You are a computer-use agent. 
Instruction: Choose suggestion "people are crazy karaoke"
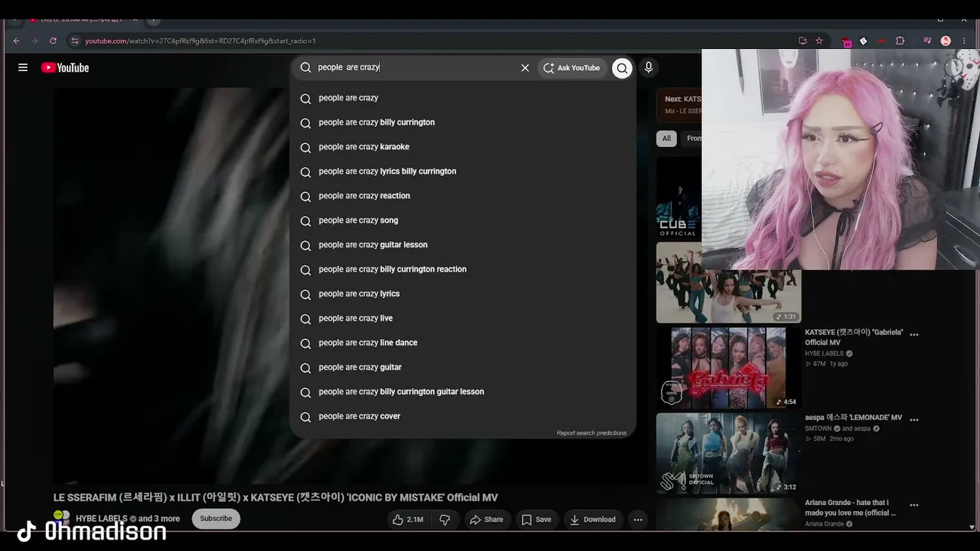point(463,147)
